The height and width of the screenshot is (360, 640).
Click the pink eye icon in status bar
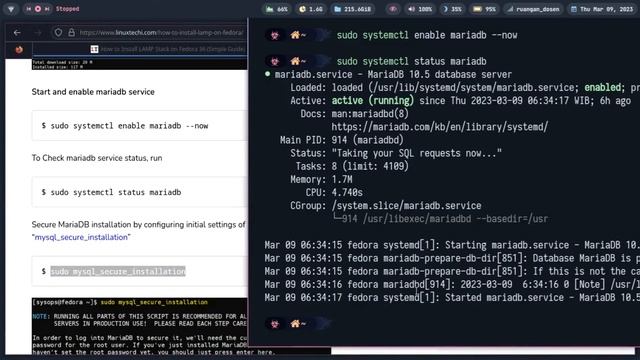(393, 9)
